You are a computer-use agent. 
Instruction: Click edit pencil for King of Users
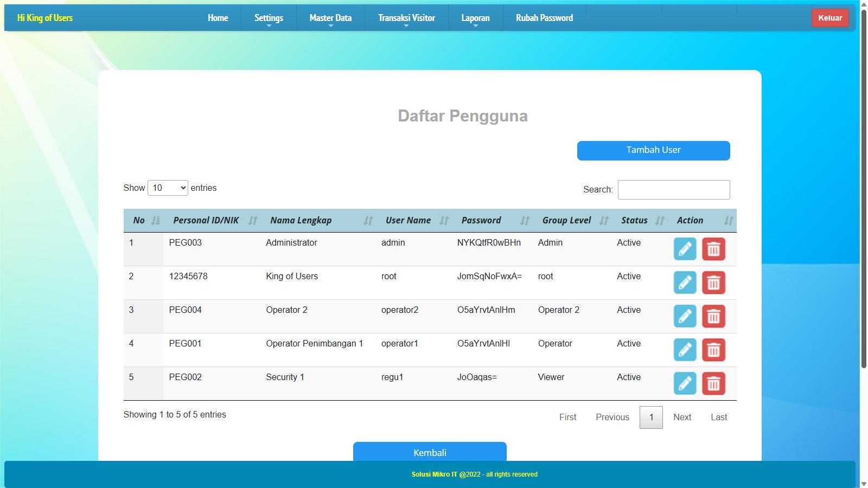(685, 283)
